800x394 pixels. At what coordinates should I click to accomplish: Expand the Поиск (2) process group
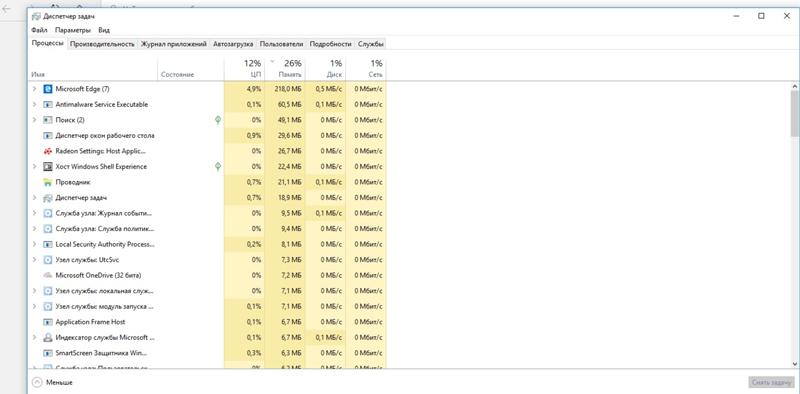coord(34,120)
